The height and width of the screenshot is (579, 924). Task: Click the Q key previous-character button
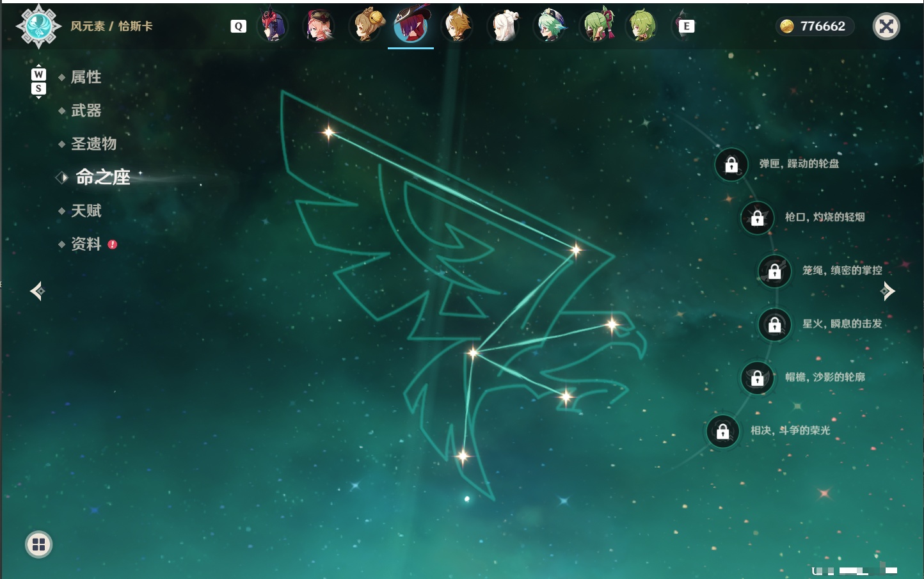[x=239, y=26]
